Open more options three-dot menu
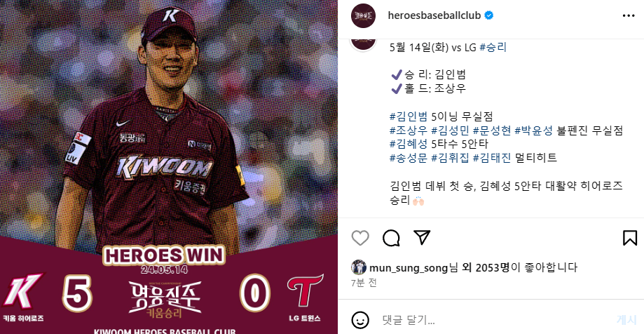Screen dimensions: 644x334 629,15
